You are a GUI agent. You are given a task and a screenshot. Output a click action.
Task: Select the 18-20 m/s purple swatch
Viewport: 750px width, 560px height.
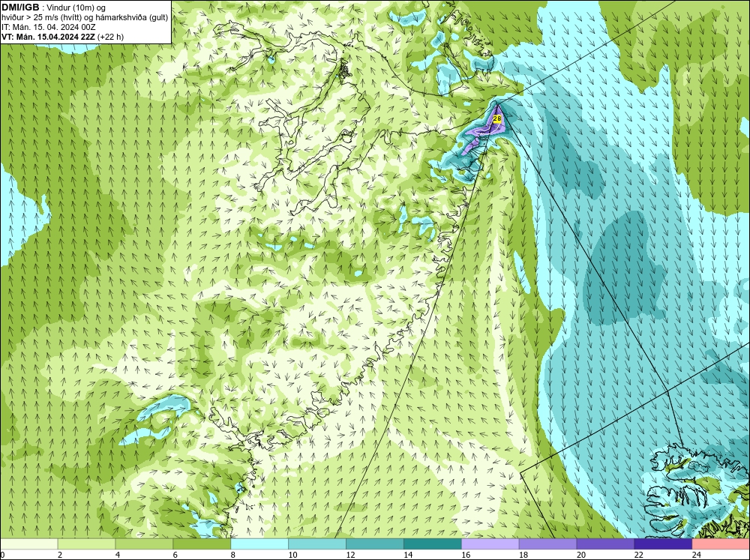(547, 544)
